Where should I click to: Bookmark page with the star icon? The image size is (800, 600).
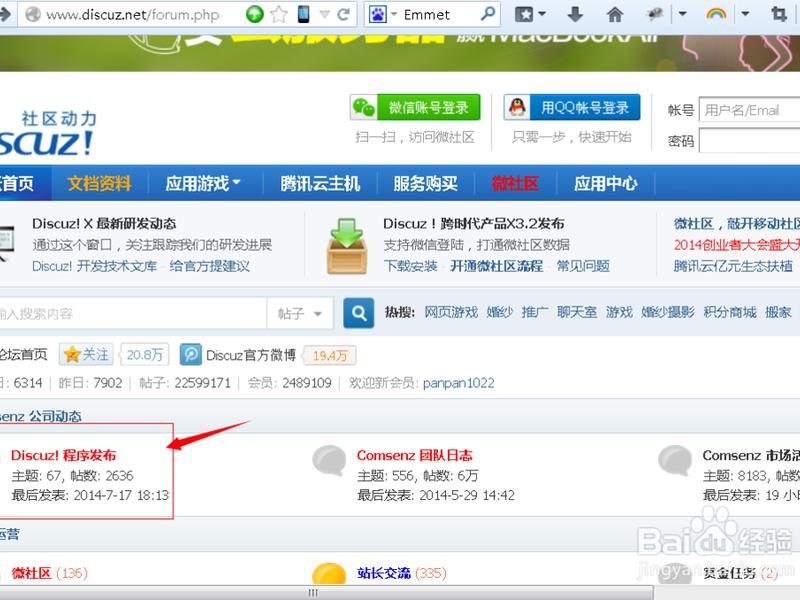coord(279,14)
